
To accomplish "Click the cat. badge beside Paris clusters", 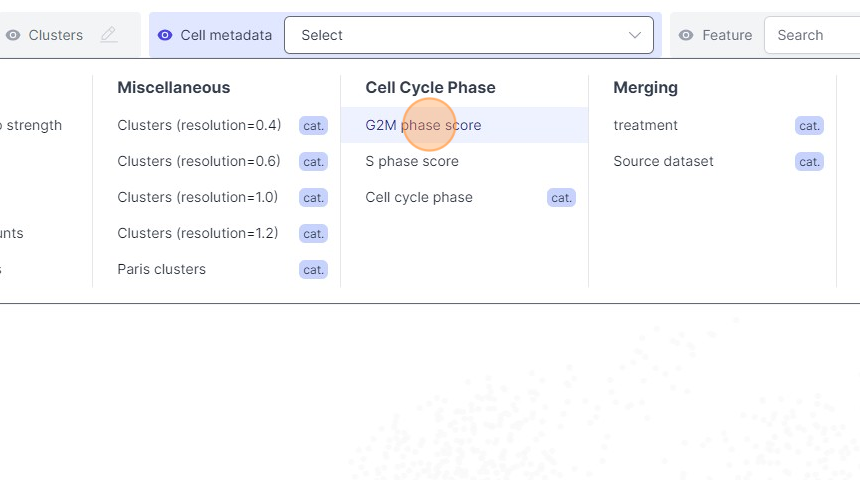I will (x=313, y=270).
